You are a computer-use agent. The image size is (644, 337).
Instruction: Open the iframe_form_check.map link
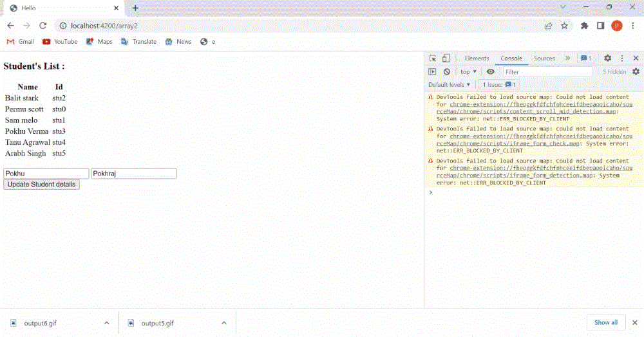pos(535,140)
